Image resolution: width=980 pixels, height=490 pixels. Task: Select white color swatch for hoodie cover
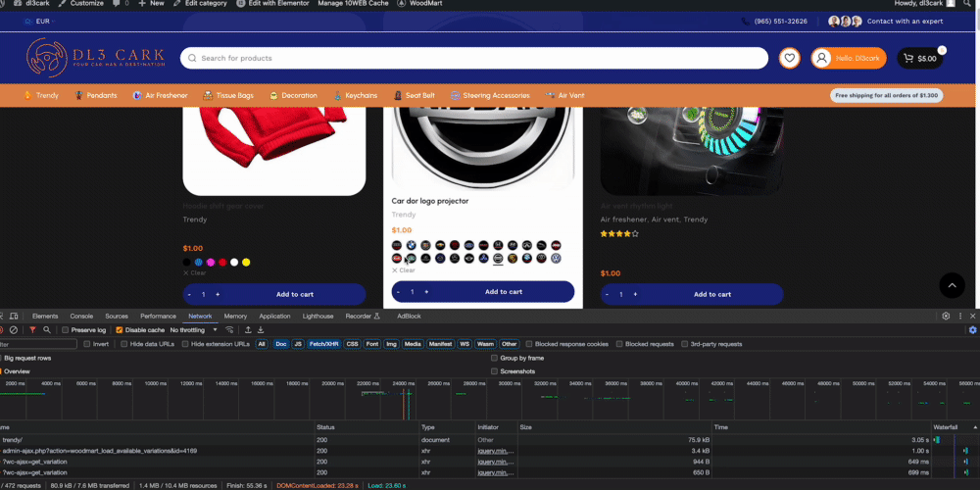[x=234, y=263]
